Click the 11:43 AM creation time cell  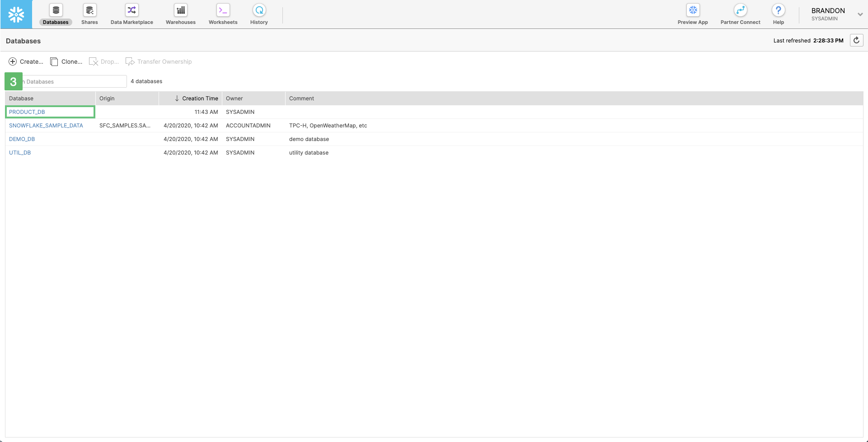[x=206, y=112]
